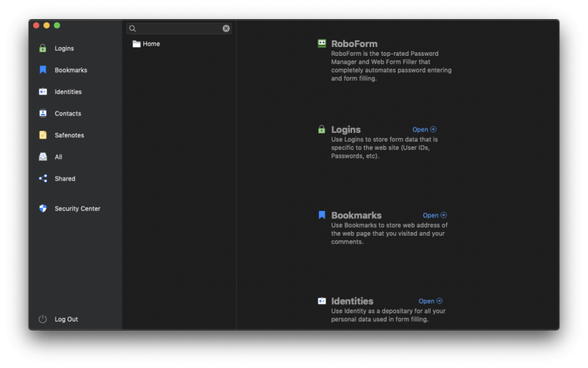
Task: Click the Log Out label
Action: pos(66,320)
